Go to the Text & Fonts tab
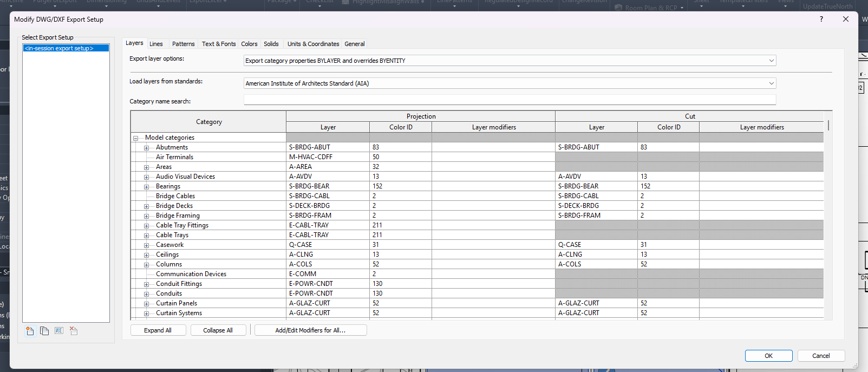 point(219,44)
